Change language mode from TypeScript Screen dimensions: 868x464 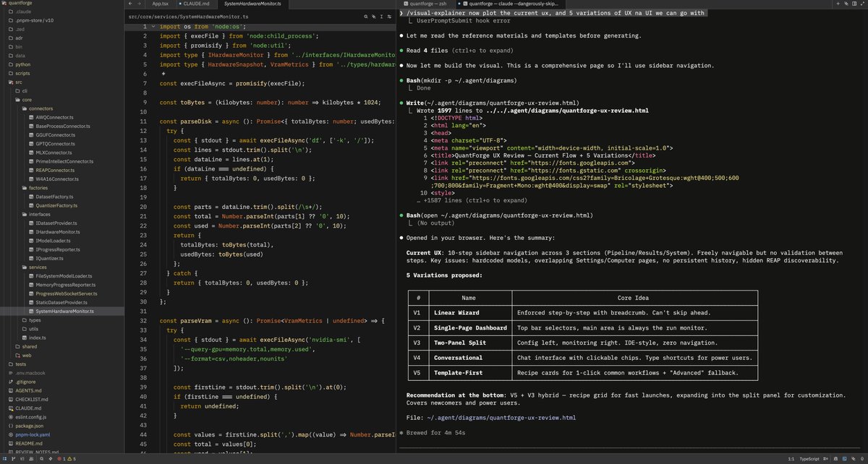[809, 458]
